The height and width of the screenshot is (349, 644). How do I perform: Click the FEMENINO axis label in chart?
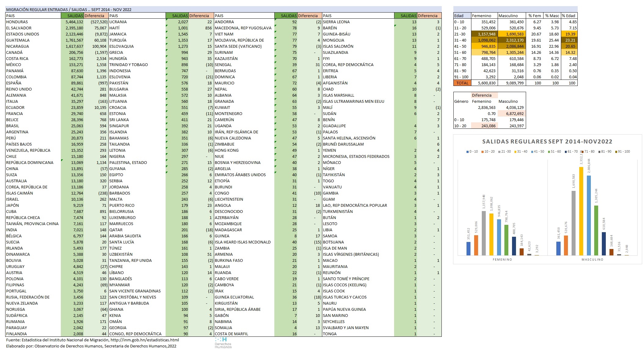point(502,259)
